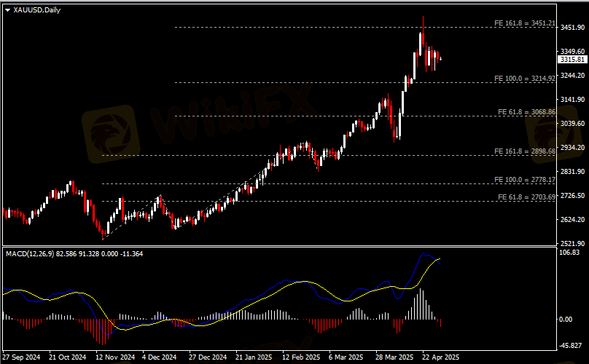Screen dimensions: 589x364
Task: Click the 4 Dec 2024 date label
Action: (x=159, y=357)
